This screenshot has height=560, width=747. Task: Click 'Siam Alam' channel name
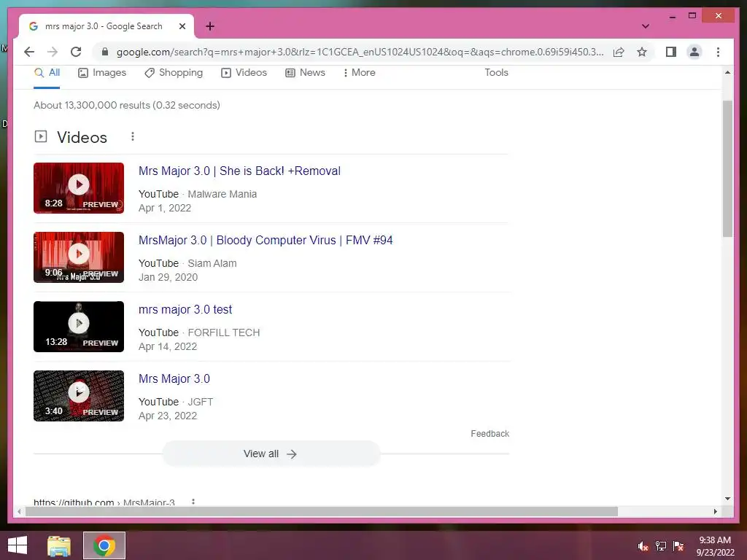click(x=212, y=263)
